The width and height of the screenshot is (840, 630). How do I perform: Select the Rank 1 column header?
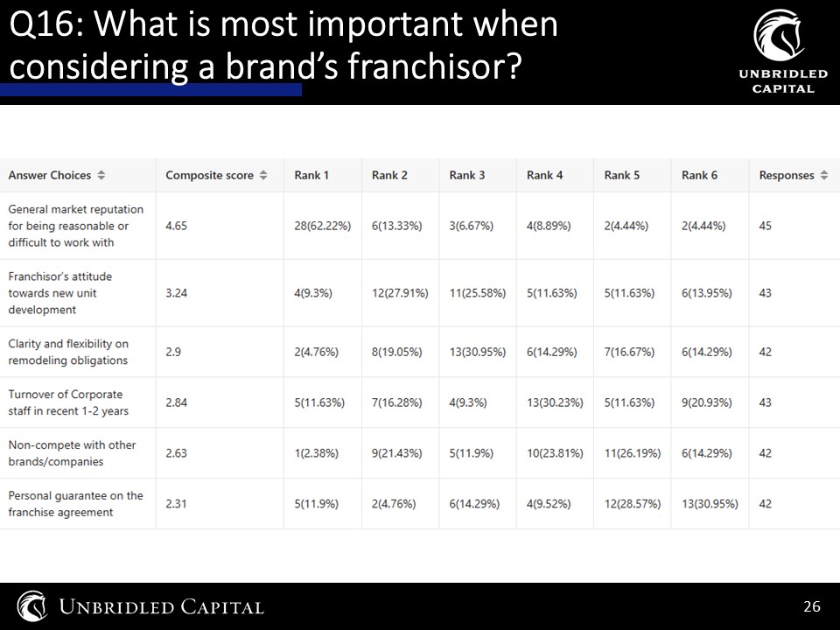point(311,175)
